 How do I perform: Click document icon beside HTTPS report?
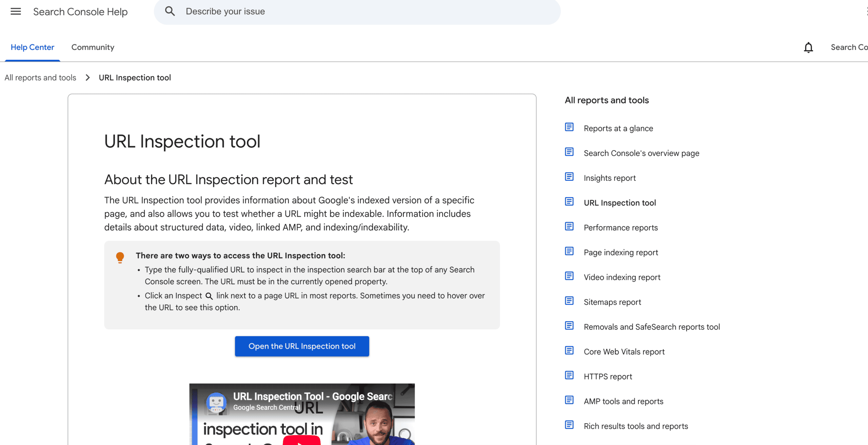pos(569,375)
